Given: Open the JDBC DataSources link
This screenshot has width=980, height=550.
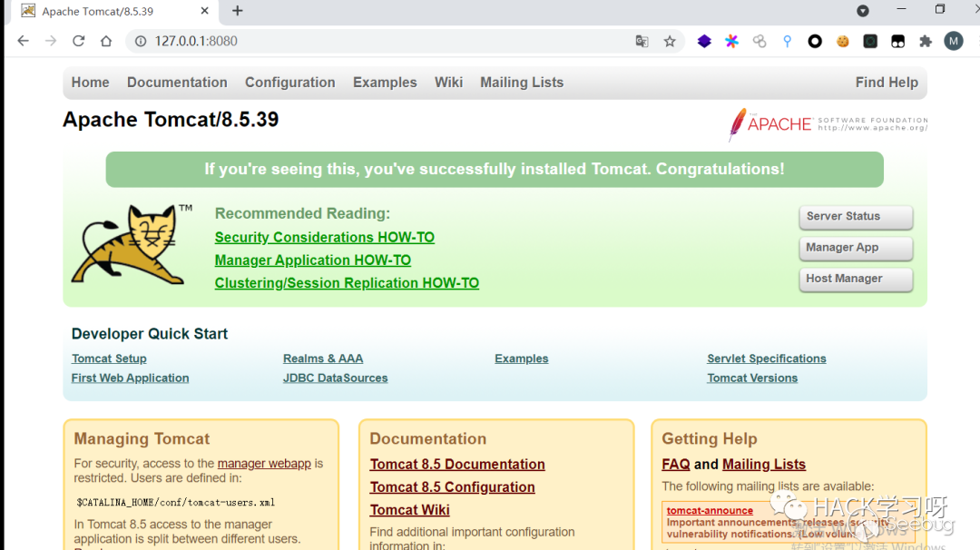Looking at the screenshot, I should [335, 378].
